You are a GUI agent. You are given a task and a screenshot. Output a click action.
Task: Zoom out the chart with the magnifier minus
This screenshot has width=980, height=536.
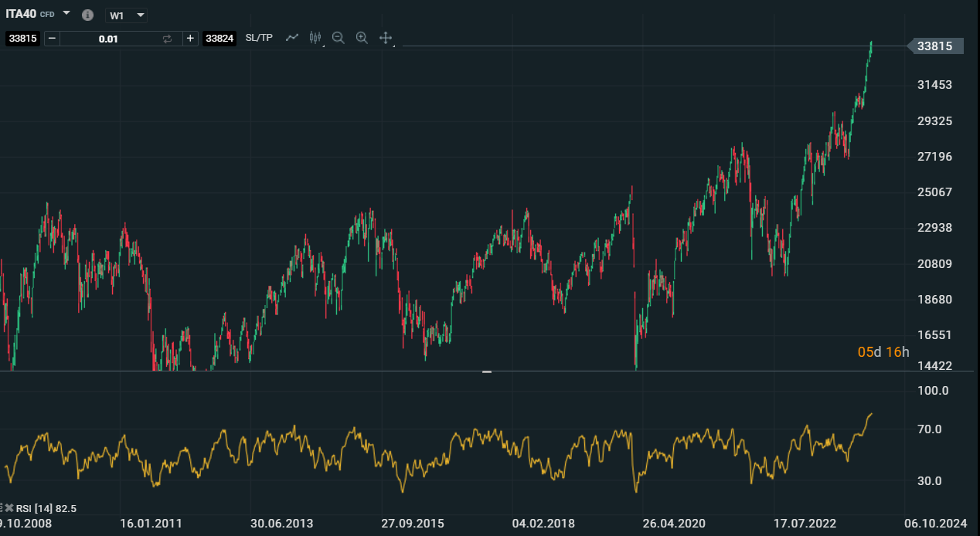click(x=338, y=38)
